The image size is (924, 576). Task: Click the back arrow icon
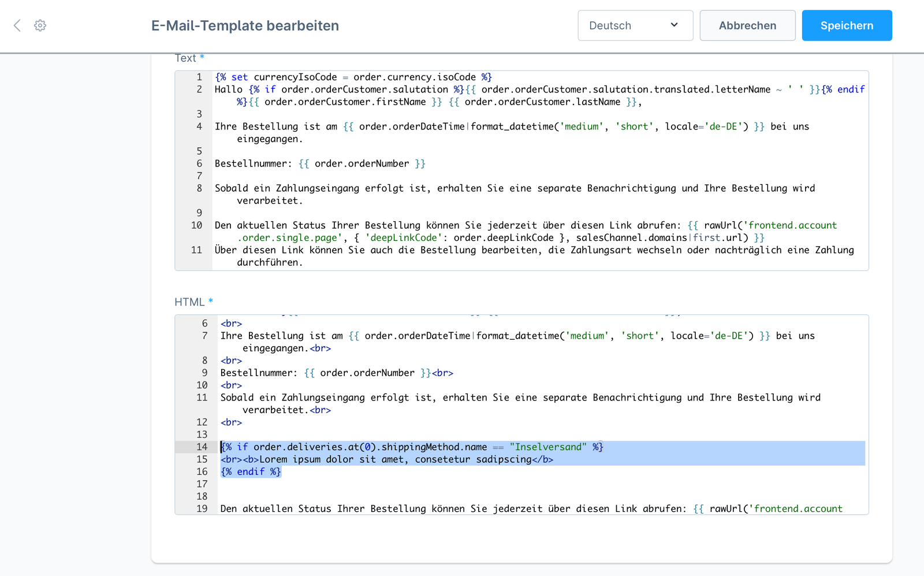click(17, 25)
